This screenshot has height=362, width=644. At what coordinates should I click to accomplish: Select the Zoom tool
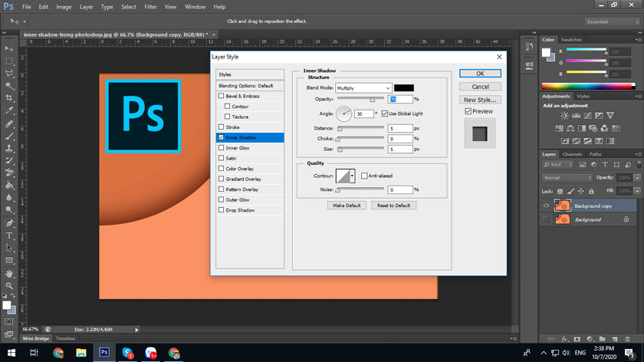9,286
